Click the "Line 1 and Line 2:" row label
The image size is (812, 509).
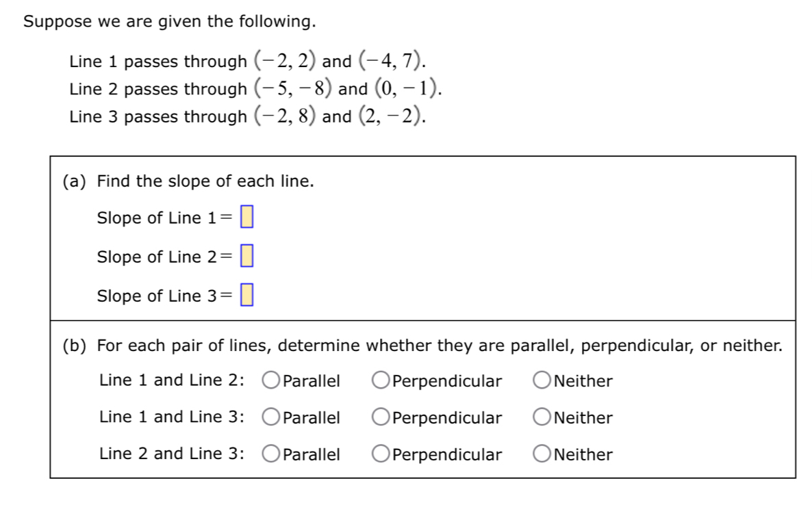(172, 380)
